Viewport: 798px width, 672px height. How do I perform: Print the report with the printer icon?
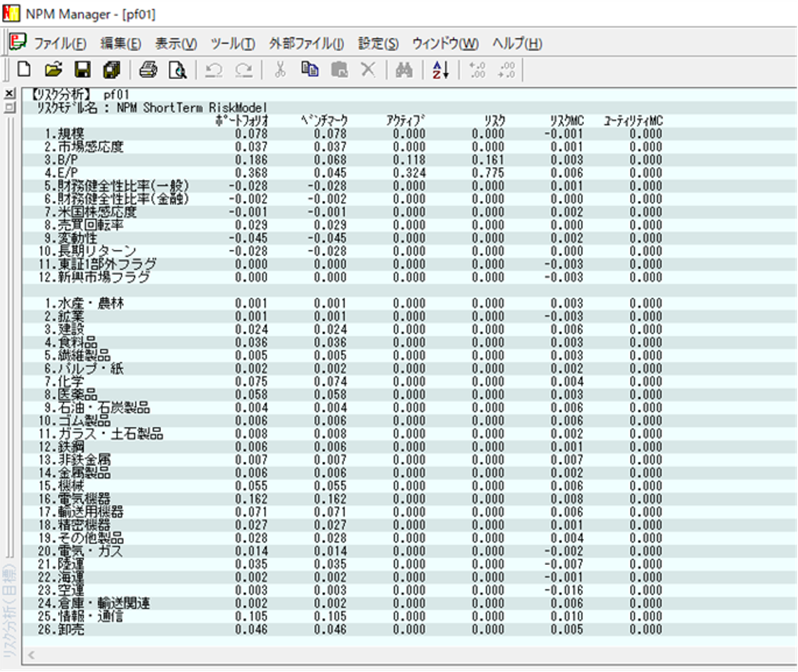click(148, 69)
